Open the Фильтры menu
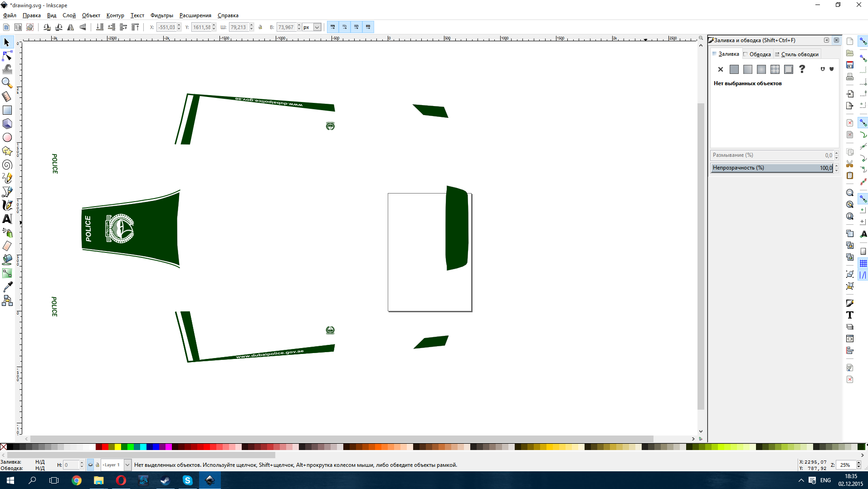The height and width of the screenshot is (489, 868). click(162, 15)
